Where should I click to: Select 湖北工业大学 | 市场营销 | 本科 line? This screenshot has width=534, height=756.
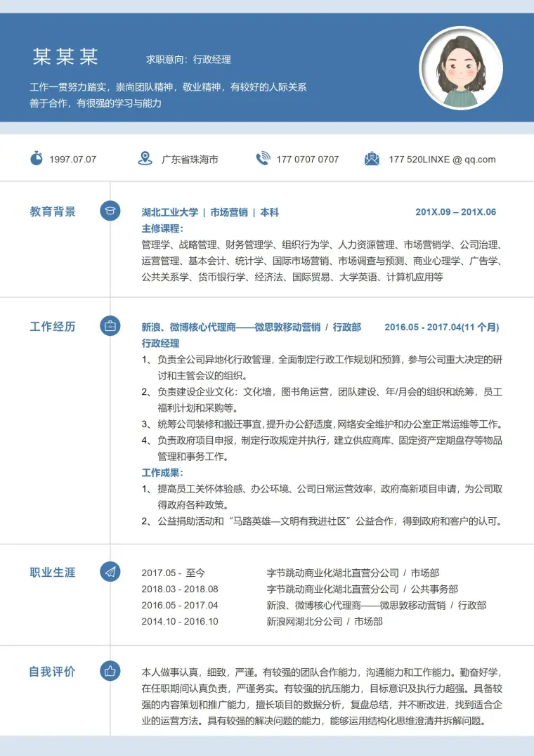click(210, 212)
